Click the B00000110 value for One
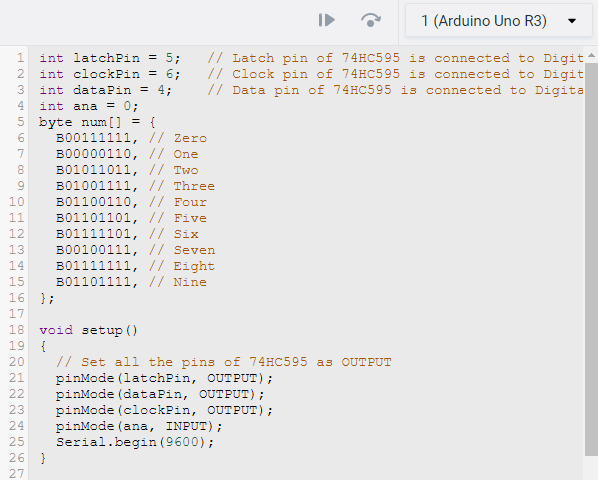598x480 pixels. point(94,154)
